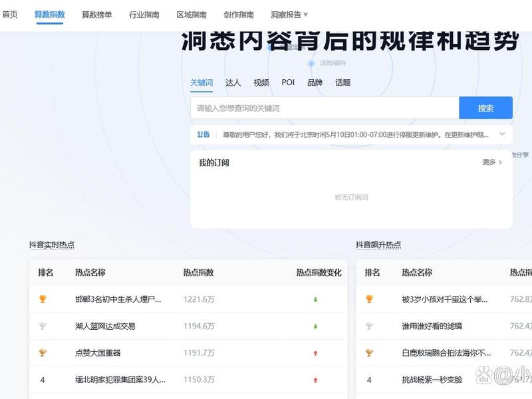The image size is (532, 399).
Task: Switch to the 品牌 search tab
Action: [x=315, y=82]
